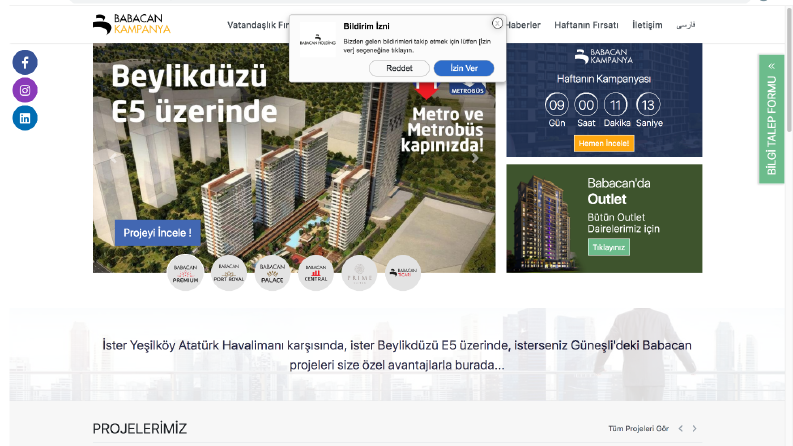Screen dimensions: 793x446
Task: Open the Instagram social icon
Action: (25, 90)
